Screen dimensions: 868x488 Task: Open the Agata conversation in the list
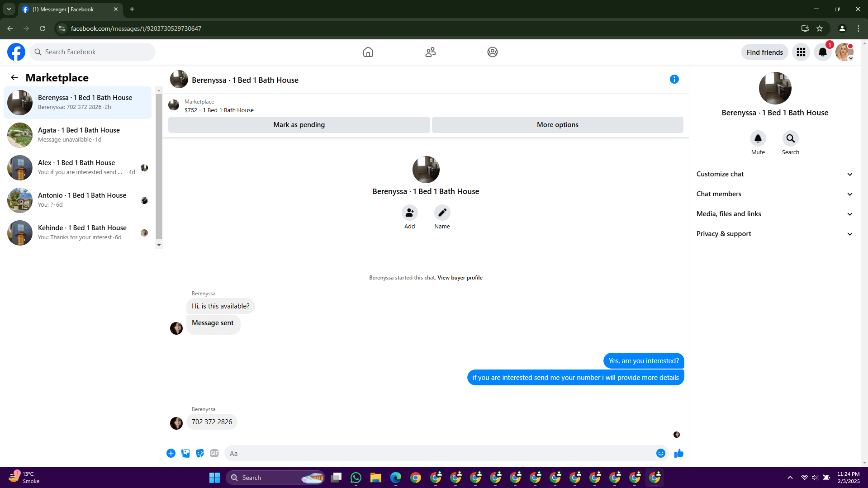pyautogui.click(x=77, y=135)
